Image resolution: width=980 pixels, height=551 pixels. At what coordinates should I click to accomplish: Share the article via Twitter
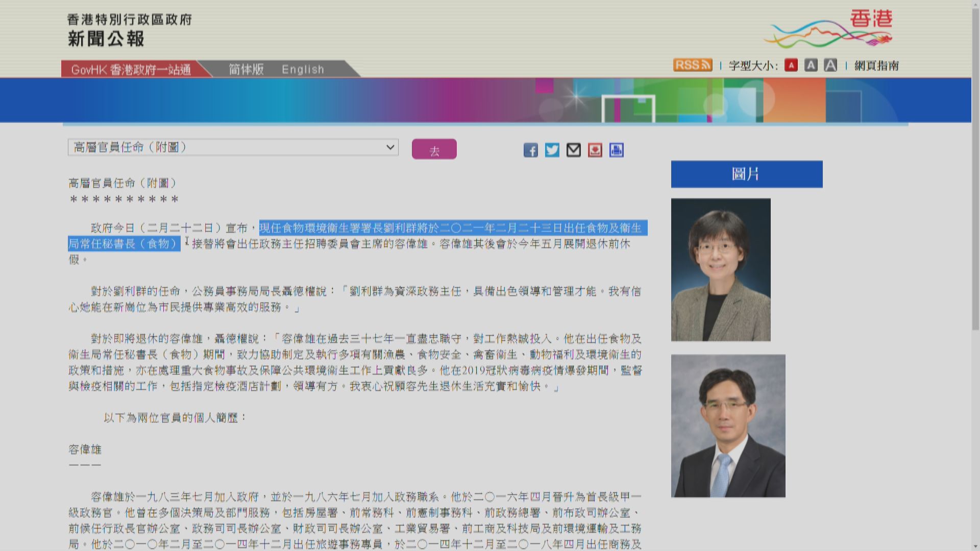pos(552,149)
